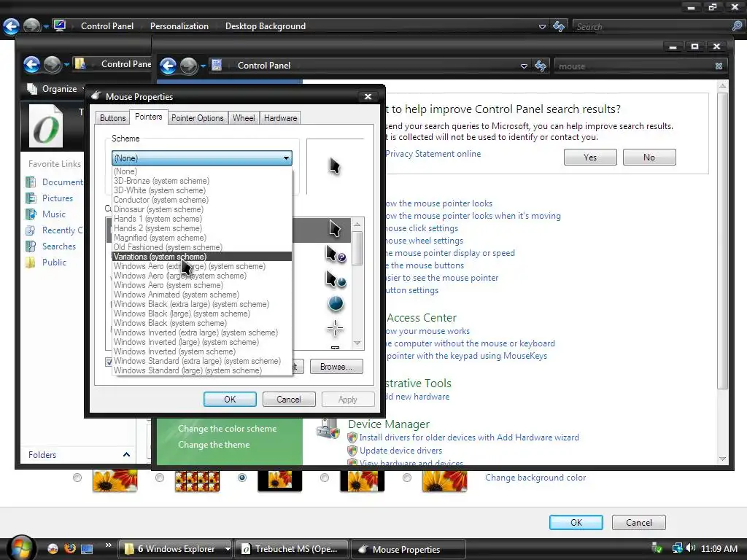Image resolution: width=747 pixels, height=560 pixels.
Task: Click Yes to improve search results
Action: click(x=590, y=157)
